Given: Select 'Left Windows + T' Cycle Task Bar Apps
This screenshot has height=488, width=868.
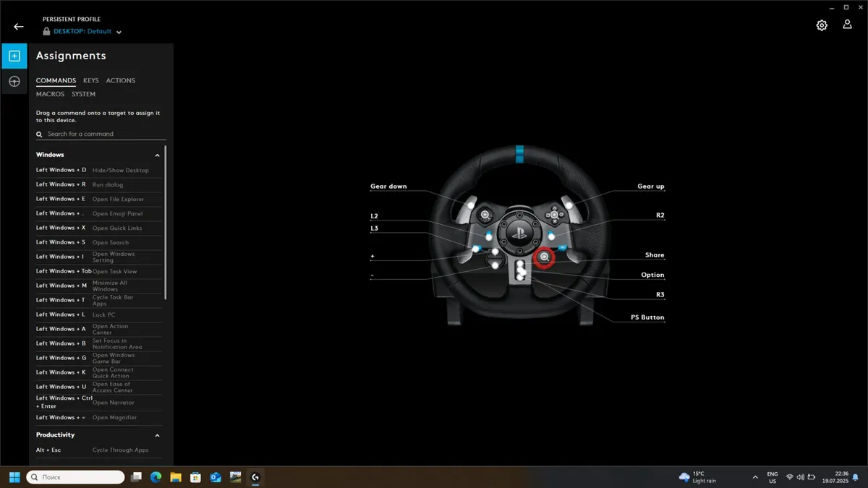Looking at the screenshot, I should [x=99, y=300].
